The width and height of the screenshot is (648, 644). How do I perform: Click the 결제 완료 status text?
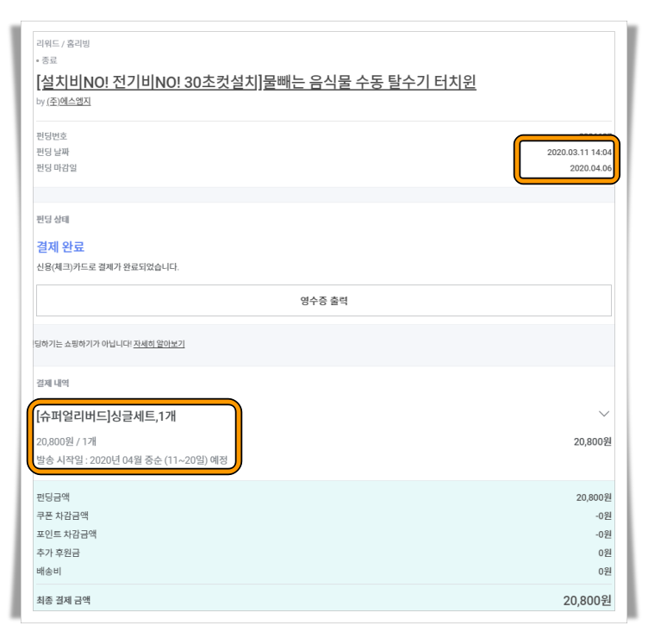[x=60, y=247]
